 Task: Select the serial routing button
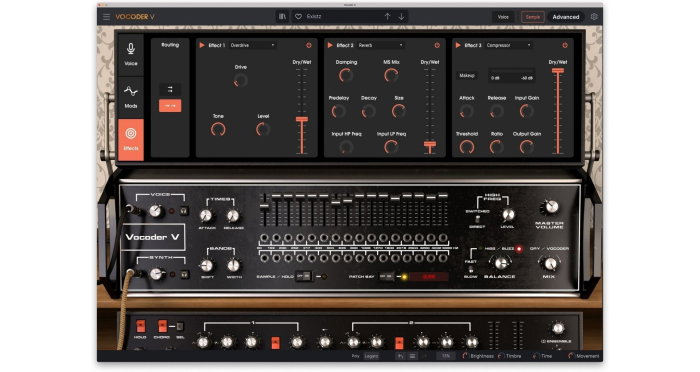170,89
